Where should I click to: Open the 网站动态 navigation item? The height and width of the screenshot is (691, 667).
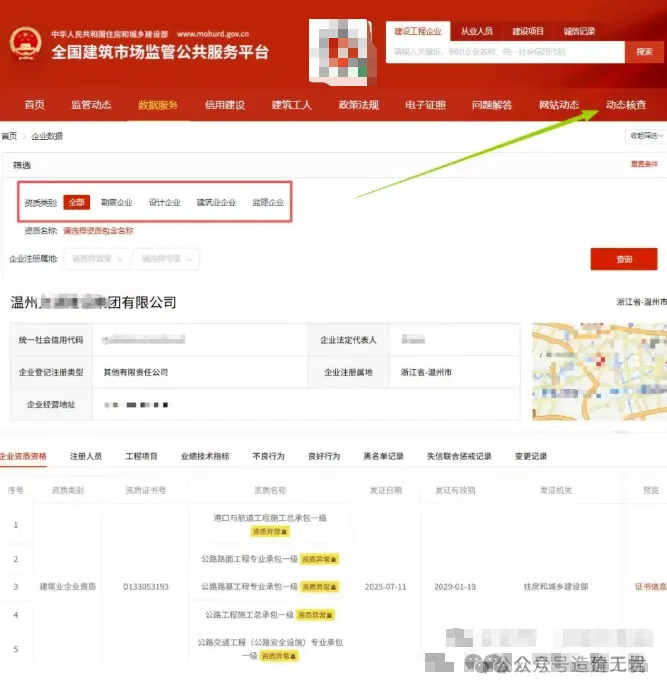click(x=559, y=105)
